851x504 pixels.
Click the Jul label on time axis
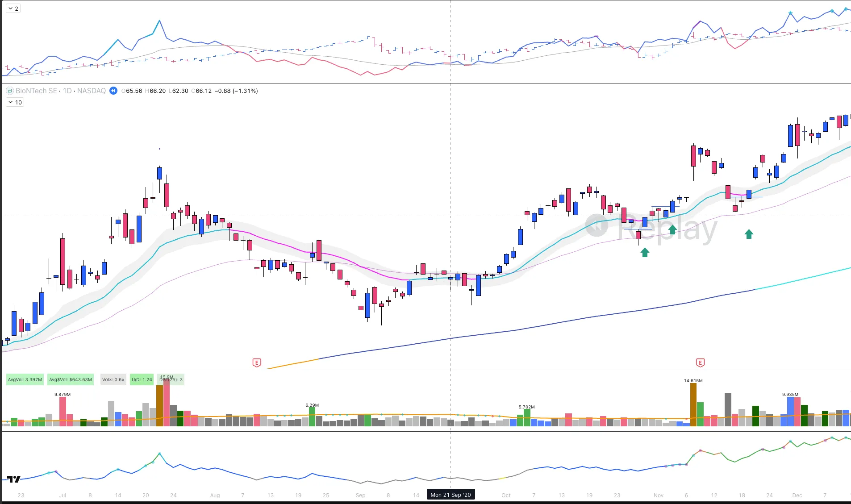63,496
